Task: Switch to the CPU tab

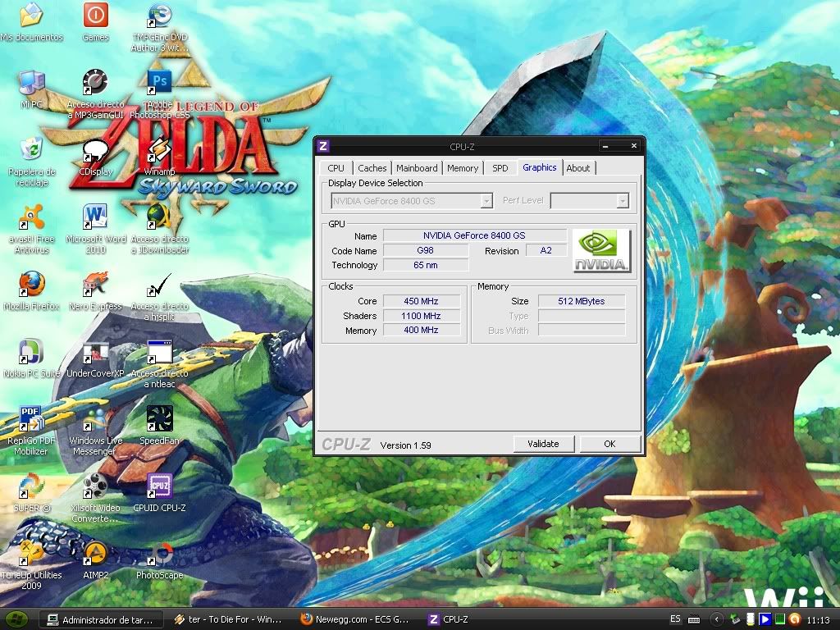Action: pyautogui.click(x=336, y=167)
